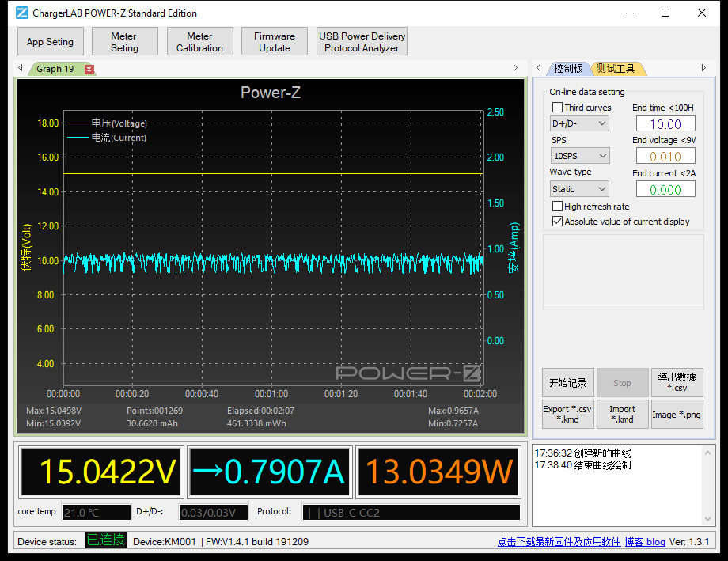Click the ChargerLAB app icon in title bar
The height and width of the screenshot is (561, 728).
tap(21, 13)
